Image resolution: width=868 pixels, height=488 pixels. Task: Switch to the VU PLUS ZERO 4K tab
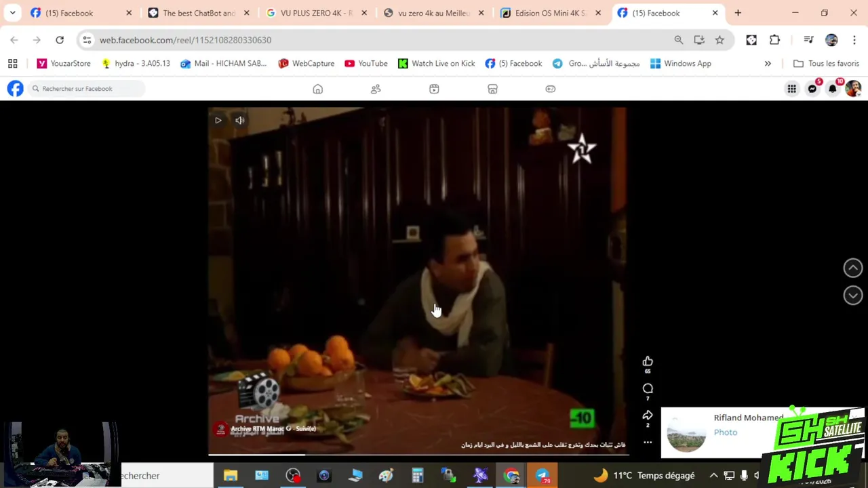tap(316, 13)
